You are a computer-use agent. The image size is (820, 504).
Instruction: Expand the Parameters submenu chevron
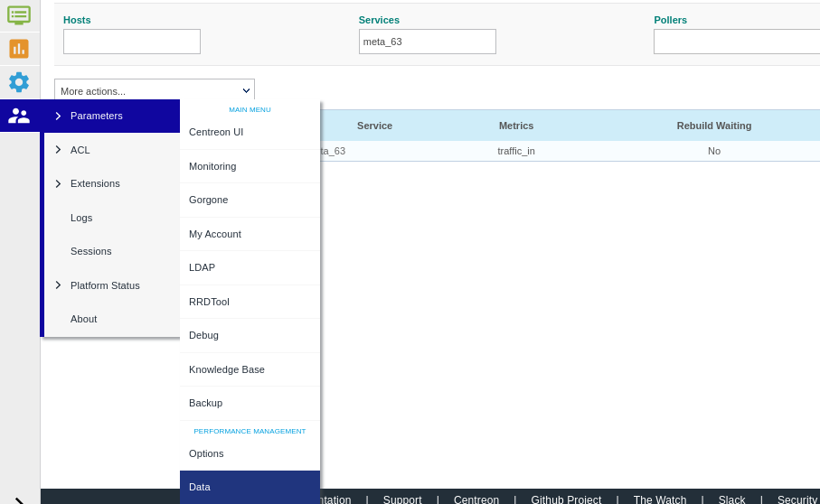click(58, 116)
